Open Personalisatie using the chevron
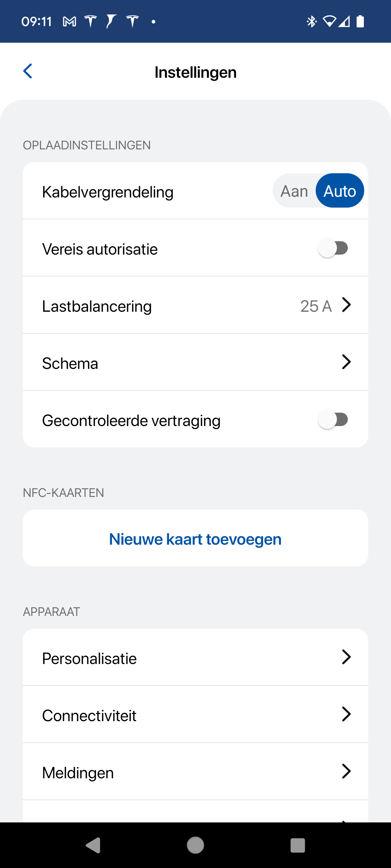This screenshot has width=391, height=868. (346, 657)
